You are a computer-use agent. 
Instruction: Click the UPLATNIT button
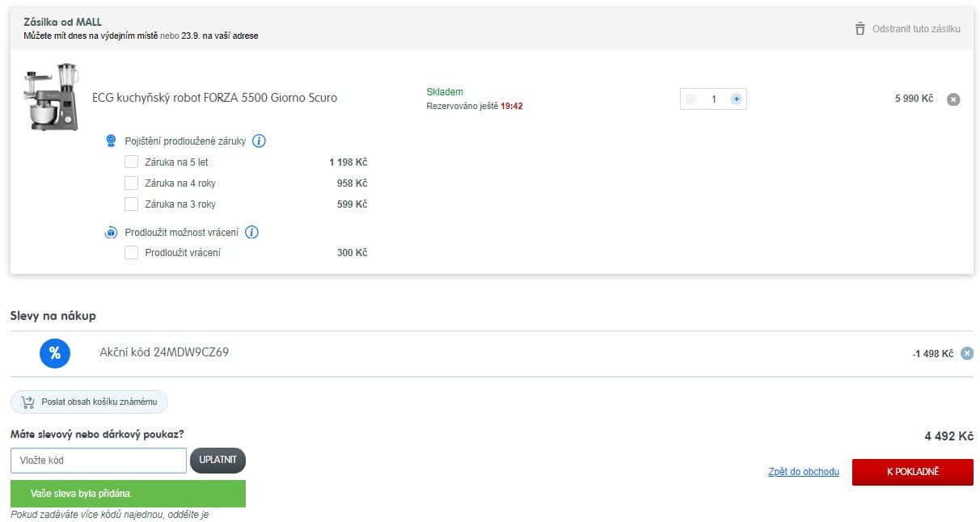pos(218,460)
